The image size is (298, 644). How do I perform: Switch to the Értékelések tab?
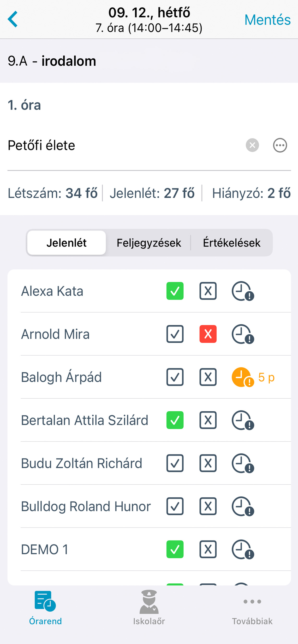[232, 243]
